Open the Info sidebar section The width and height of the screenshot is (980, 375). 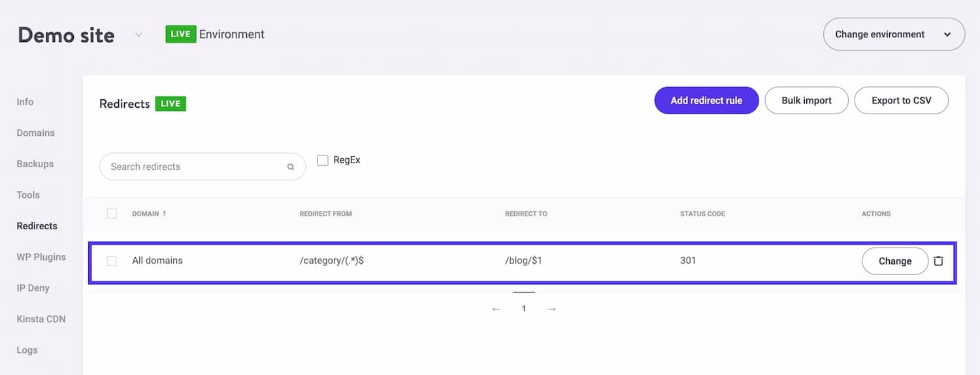(x=25, y=102)
